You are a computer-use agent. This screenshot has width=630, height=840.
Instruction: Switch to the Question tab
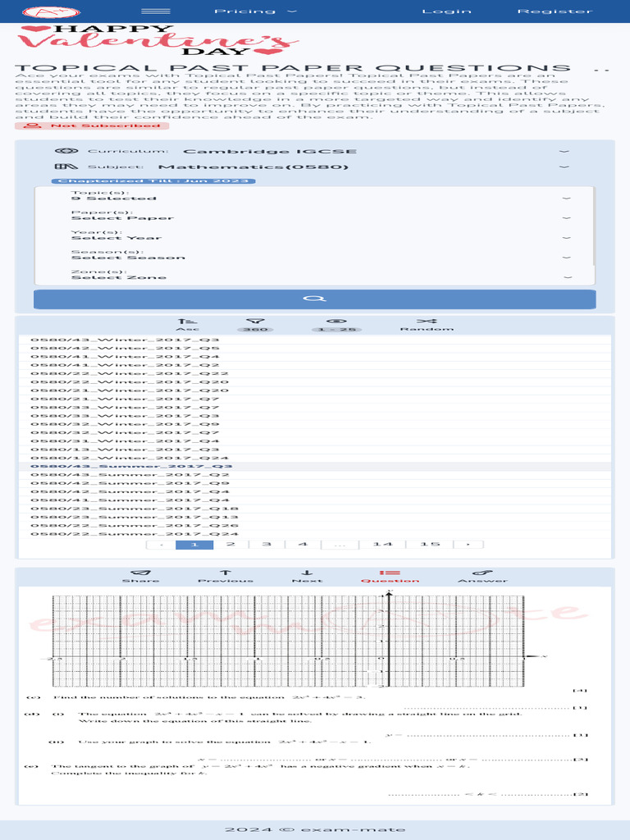[x=390, y=577]
